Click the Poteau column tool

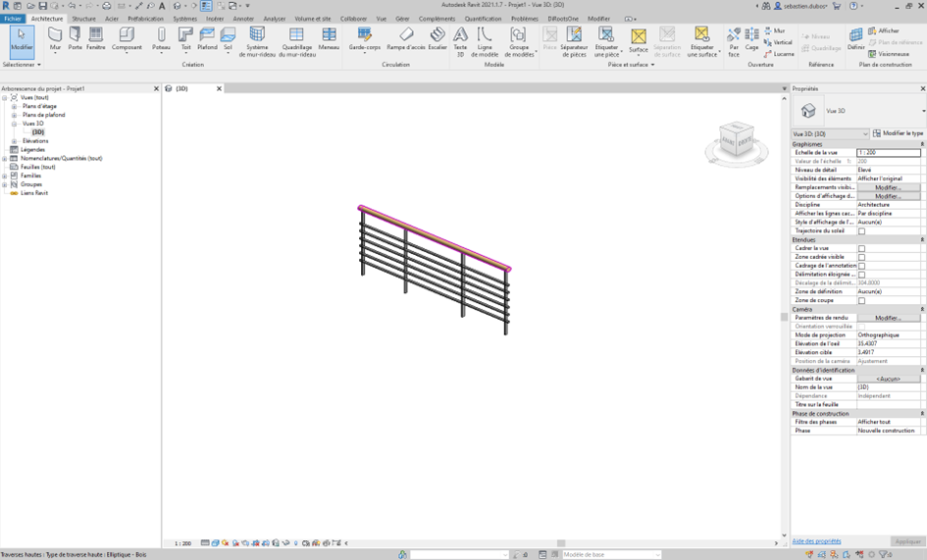[161, 38]
